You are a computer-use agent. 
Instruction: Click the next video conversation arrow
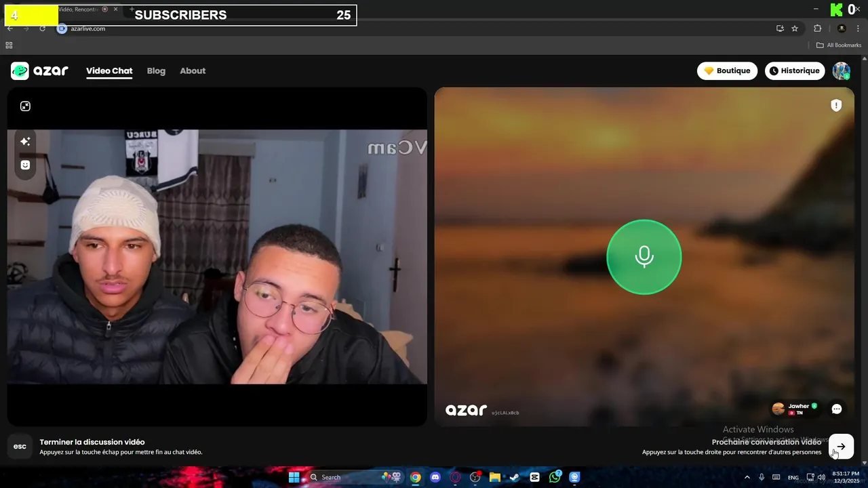tap(841, 446)
